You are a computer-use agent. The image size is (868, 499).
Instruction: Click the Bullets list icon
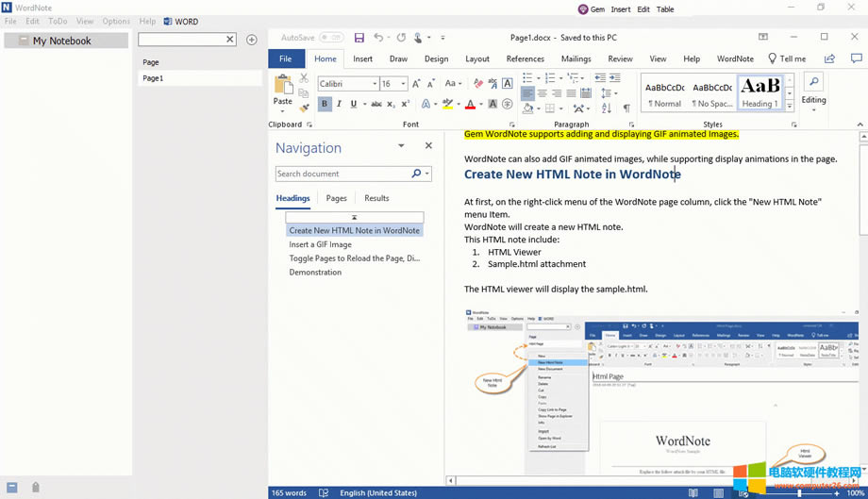click(x=527, y=78)
